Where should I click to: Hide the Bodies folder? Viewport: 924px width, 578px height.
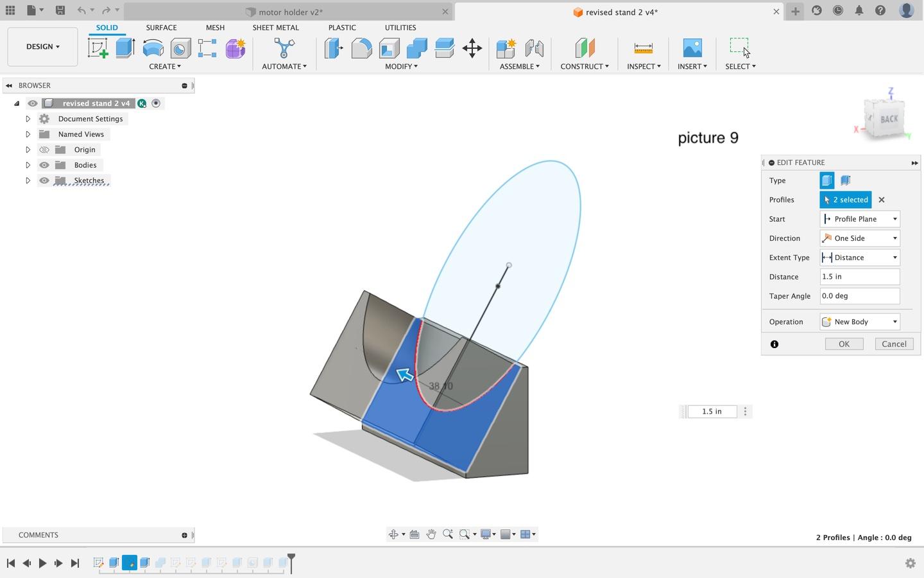click(44, 165)
